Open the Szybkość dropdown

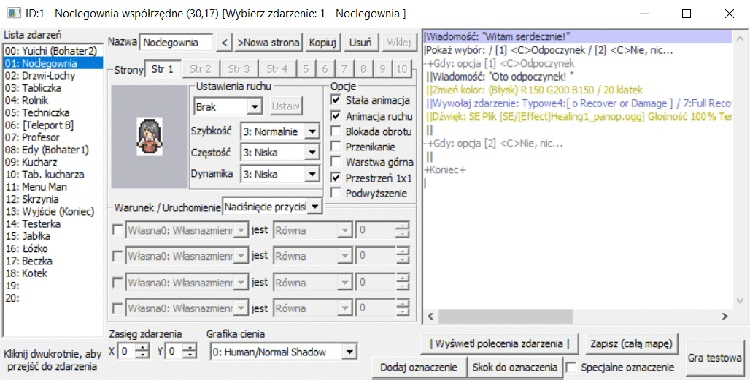coord(312,131)
